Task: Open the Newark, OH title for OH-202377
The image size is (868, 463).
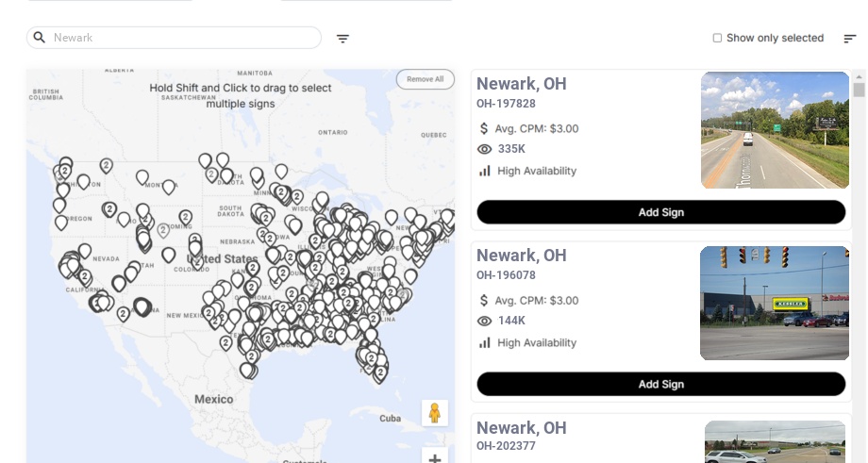Action: coord(521,428)
